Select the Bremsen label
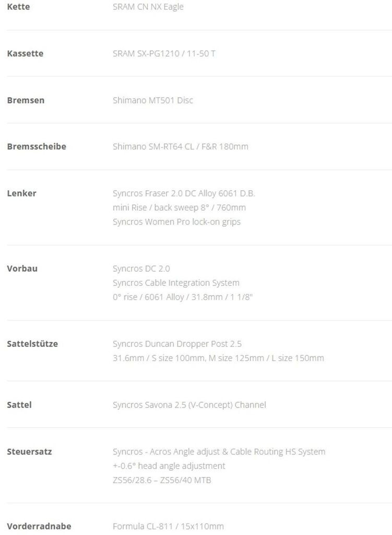This screenshot has height=535, width=392. [x=26, y=100]
